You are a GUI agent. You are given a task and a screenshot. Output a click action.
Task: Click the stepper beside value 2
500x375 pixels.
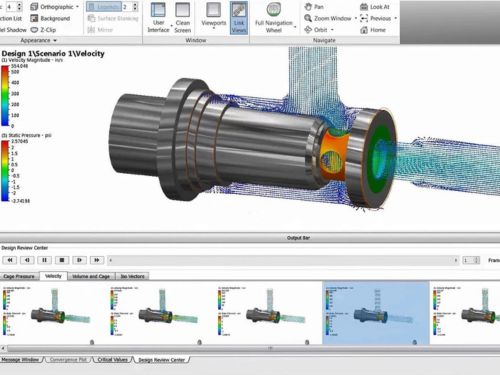[x=135, y=7]
